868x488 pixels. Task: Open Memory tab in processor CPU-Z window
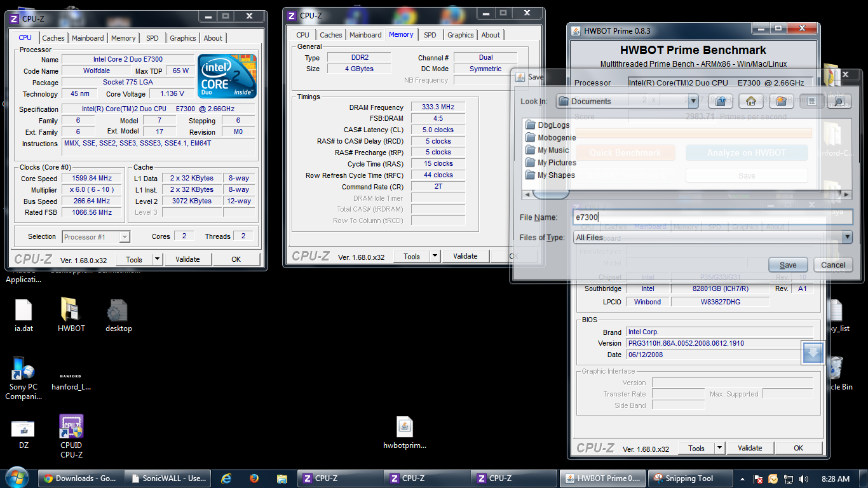pos(123,38)
